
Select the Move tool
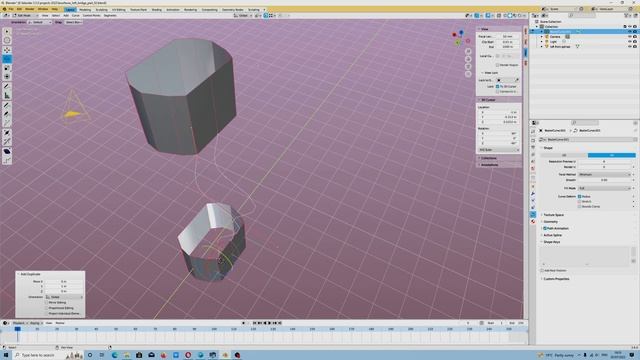[x=7, y=50]
